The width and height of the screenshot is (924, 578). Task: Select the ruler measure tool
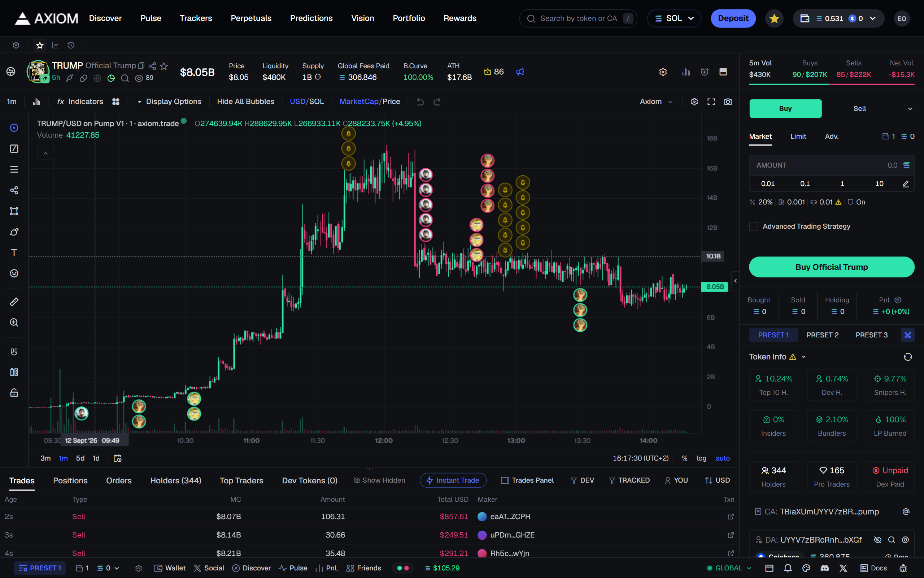[14, 302]
